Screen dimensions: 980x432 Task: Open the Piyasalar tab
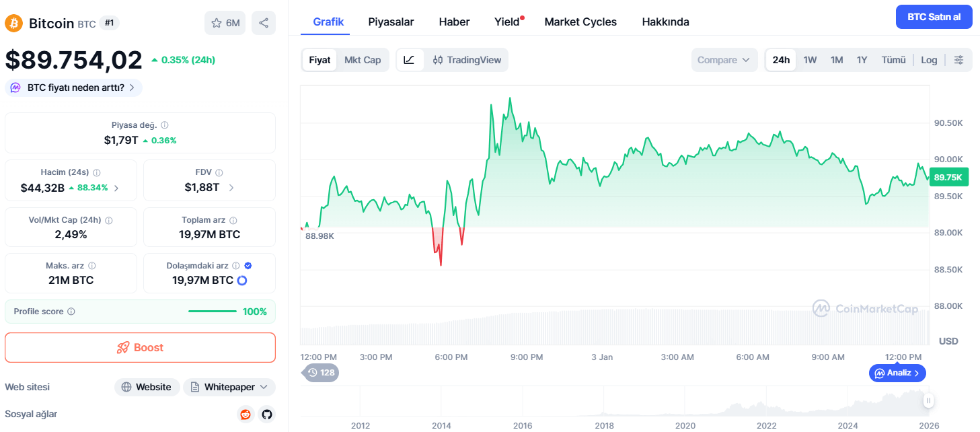[391, 22]
